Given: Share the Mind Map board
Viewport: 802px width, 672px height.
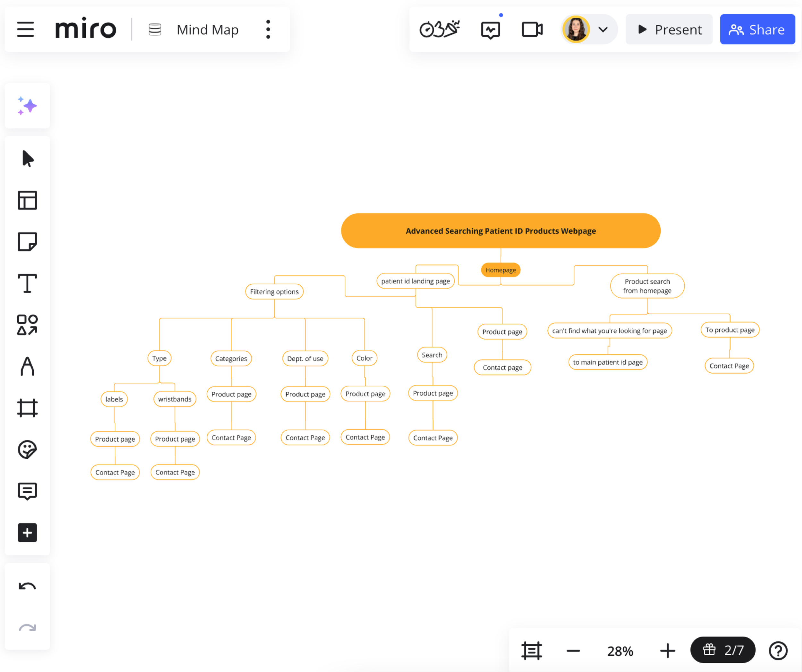Looking at the screenshot, I should (x=757, y=29).
